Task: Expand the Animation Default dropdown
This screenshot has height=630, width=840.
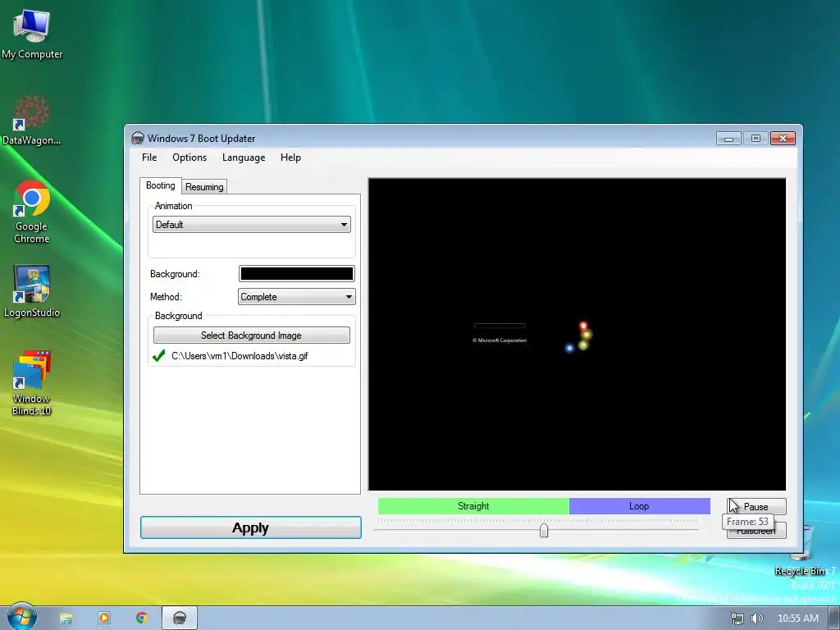Action: point(252,225)
